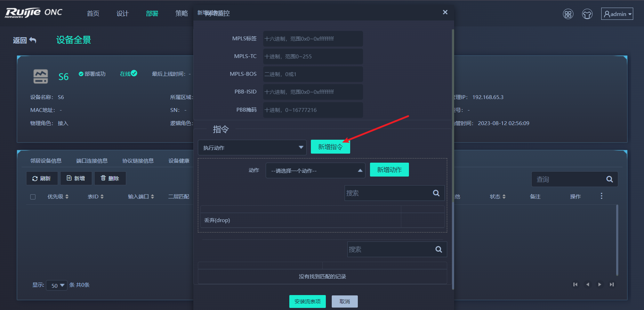Go to next page of table

click(x=599, y=285)
